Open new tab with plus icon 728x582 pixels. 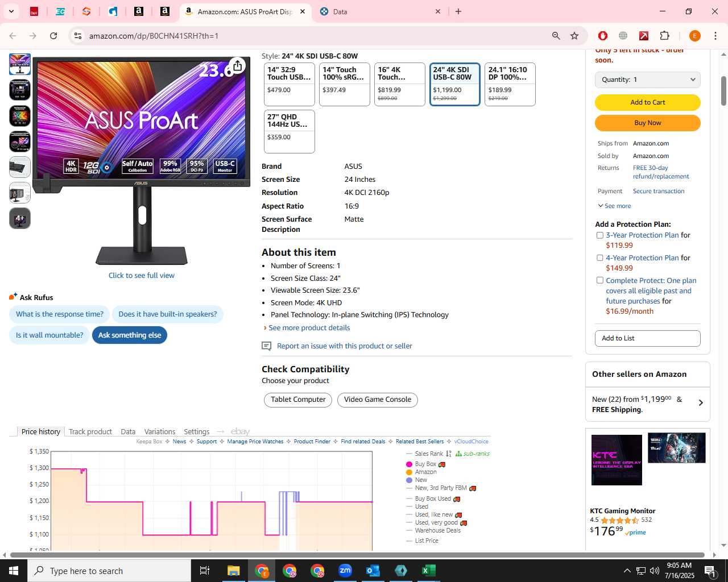tap(458, 11)
